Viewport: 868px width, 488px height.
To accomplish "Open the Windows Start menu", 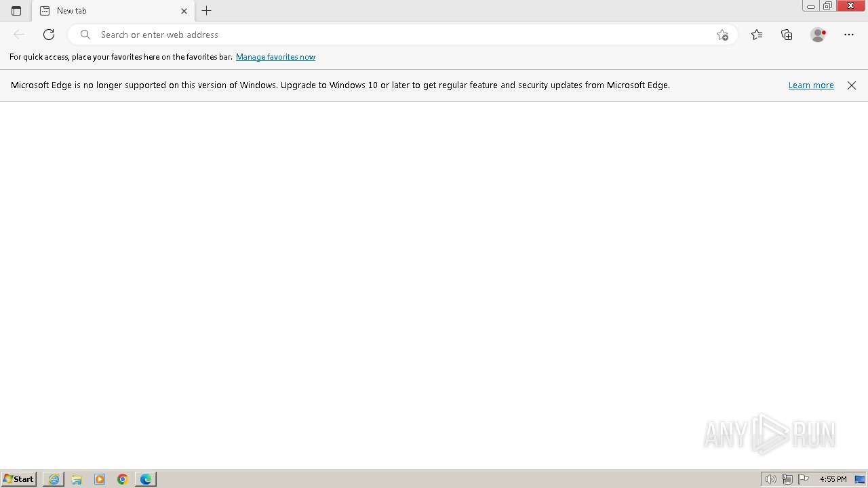I will [x=18, y=479].
